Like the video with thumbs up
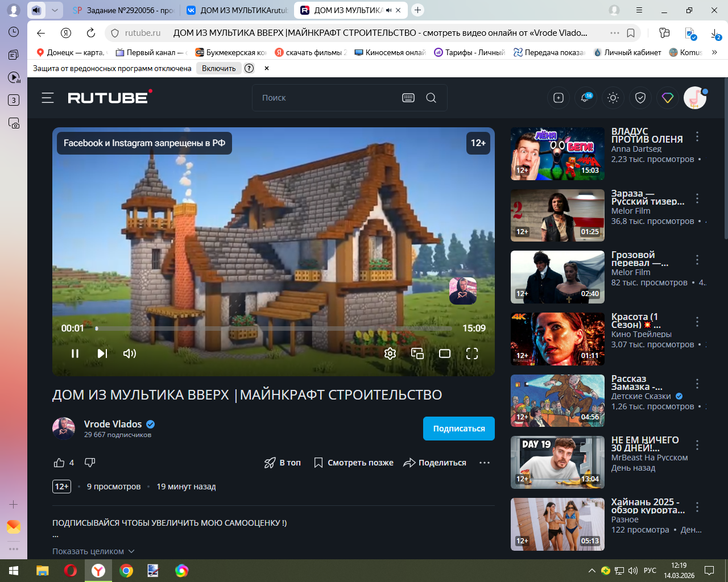This screenshot has width=728, height=582. (x=59, y=463)
